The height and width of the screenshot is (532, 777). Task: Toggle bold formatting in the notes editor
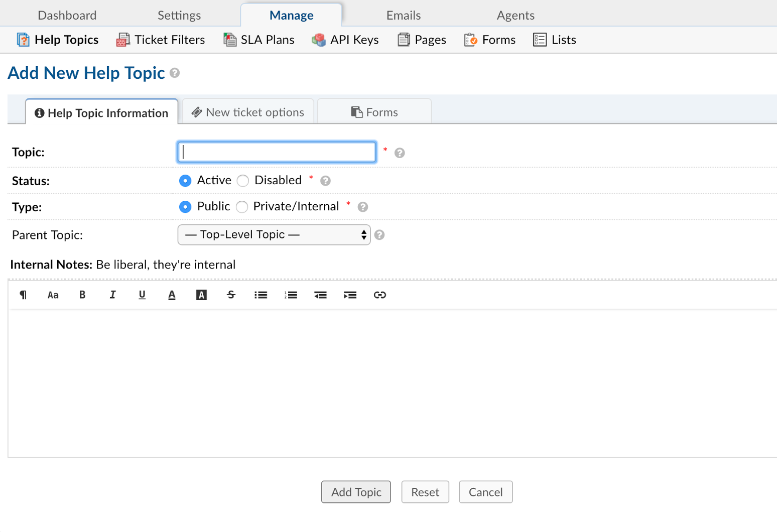point(82,295)
